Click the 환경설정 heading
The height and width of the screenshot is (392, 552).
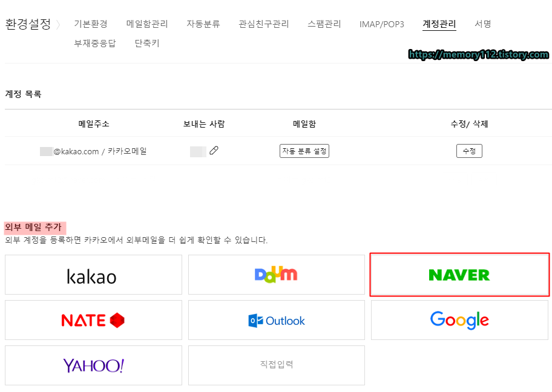[x=28, y=24]
